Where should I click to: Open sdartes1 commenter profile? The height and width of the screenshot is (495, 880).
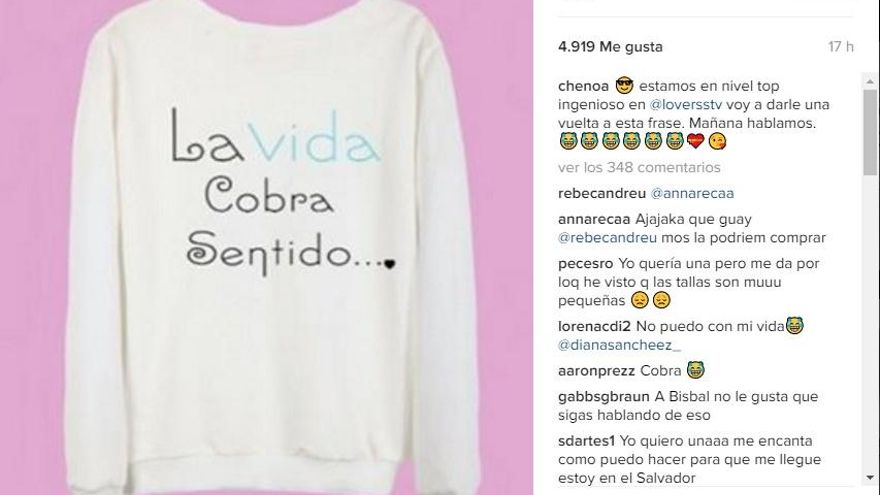click(586, 441)
